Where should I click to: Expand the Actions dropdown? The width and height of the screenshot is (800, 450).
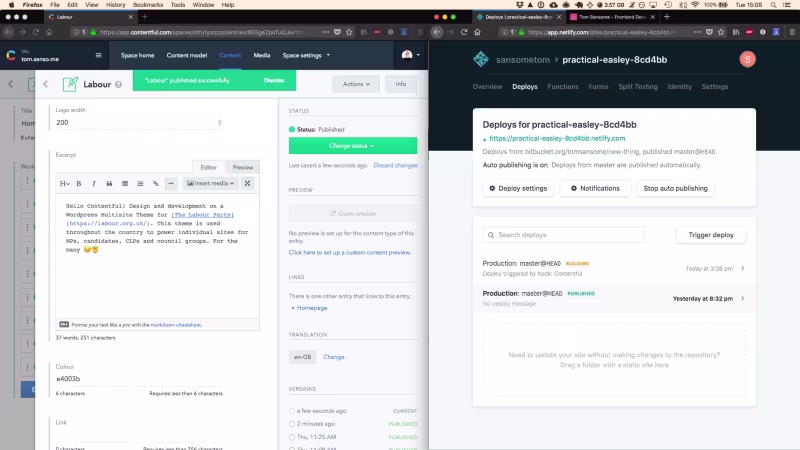(356, 84)
